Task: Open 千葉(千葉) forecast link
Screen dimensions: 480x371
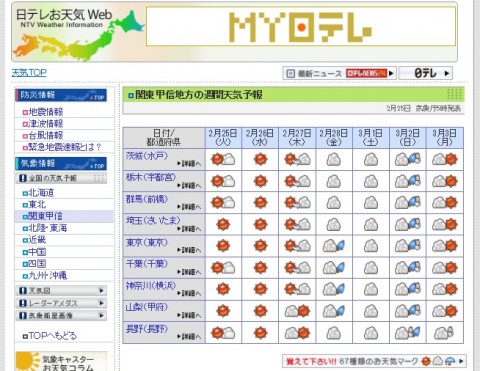Action: pos(147,264)
